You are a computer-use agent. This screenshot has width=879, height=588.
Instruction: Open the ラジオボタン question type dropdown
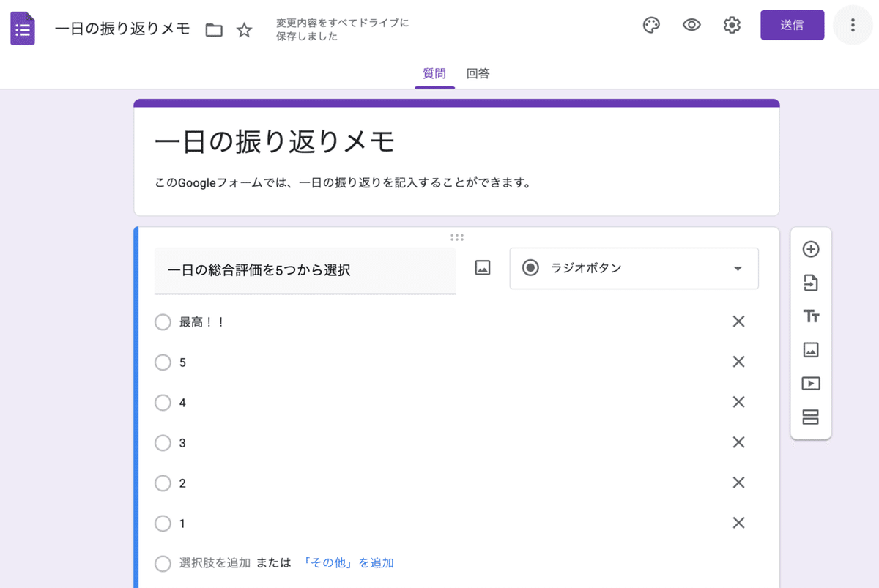[x=634, y=268]
